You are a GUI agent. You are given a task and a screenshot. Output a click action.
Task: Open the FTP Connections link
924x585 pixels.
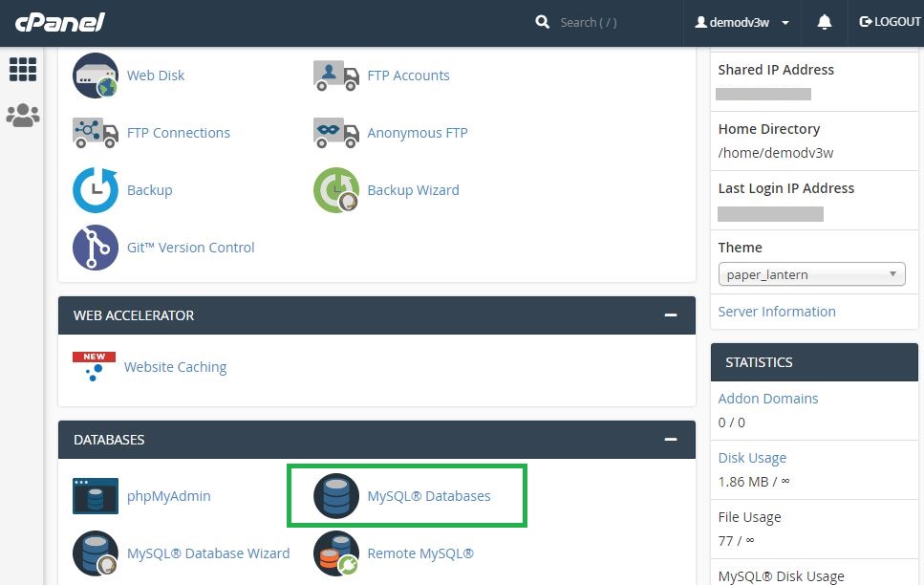click(x=179, y=133)
